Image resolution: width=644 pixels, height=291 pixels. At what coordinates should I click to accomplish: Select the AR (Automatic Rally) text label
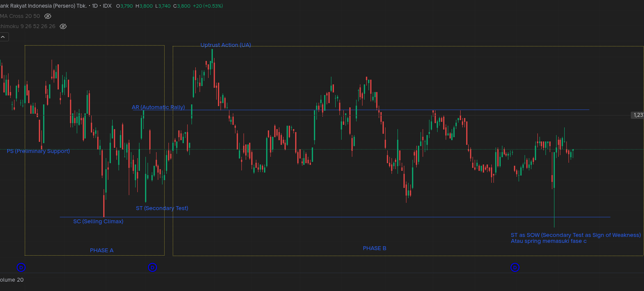[158, 107]
